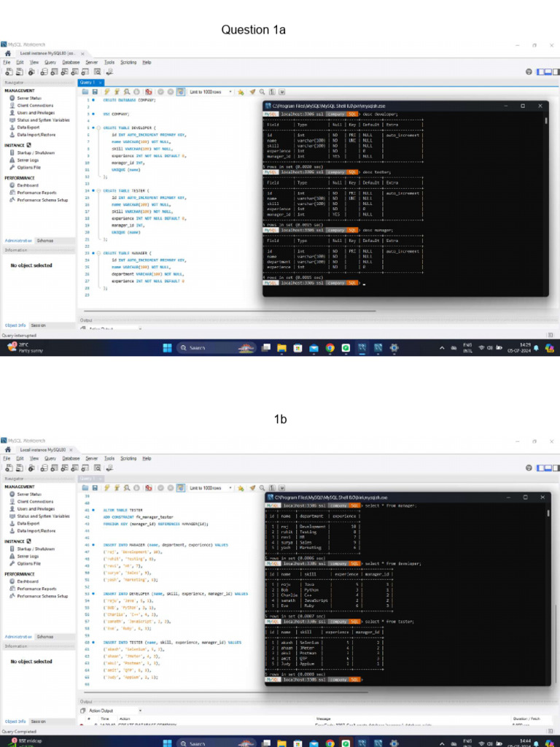Open the Database menu in 1a
The height and width of the screenshot is (747, 560).
tap(71, 63)
